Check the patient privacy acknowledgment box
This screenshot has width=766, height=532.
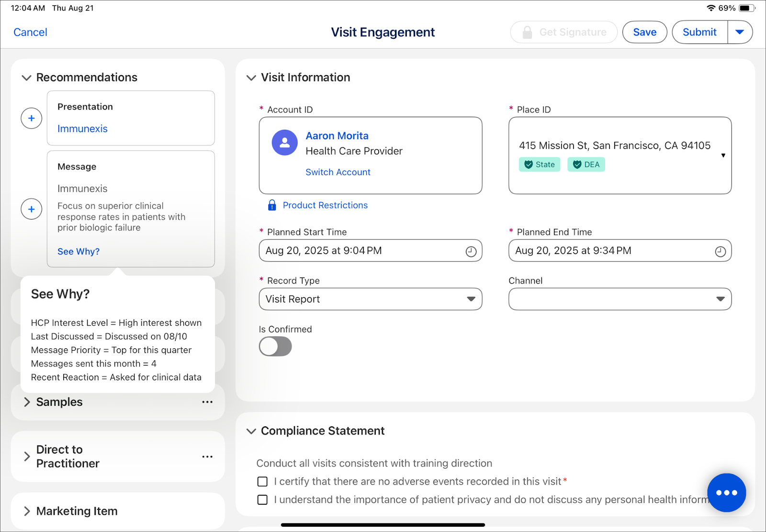click(x=262, y=499)
